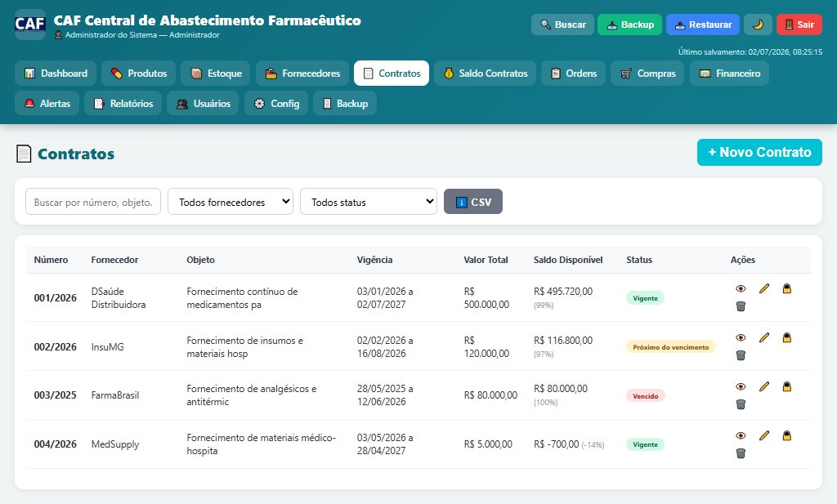Create a new contract with Novo Contrato

point(759,153)
